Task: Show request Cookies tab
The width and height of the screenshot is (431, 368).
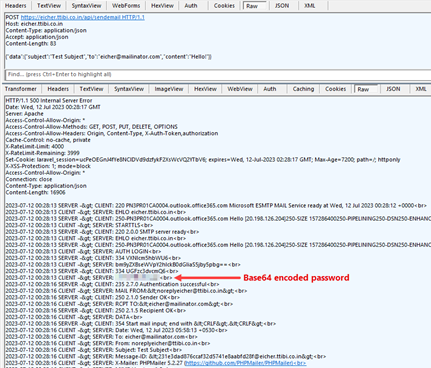Action: 224,6
